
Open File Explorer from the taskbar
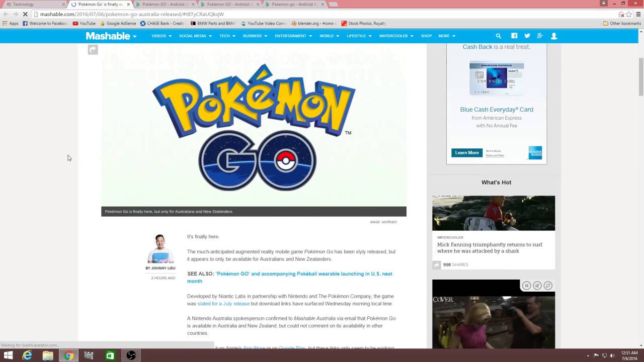pos(48,355)
